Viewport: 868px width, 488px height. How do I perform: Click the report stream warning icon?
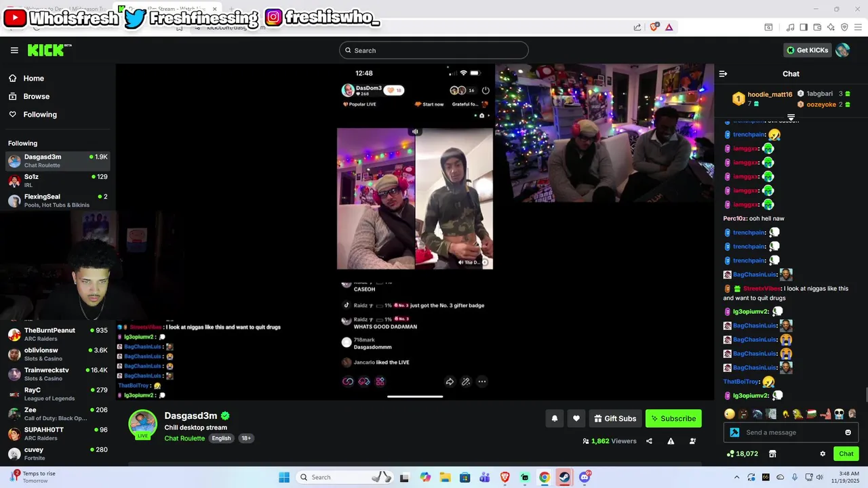671,441
